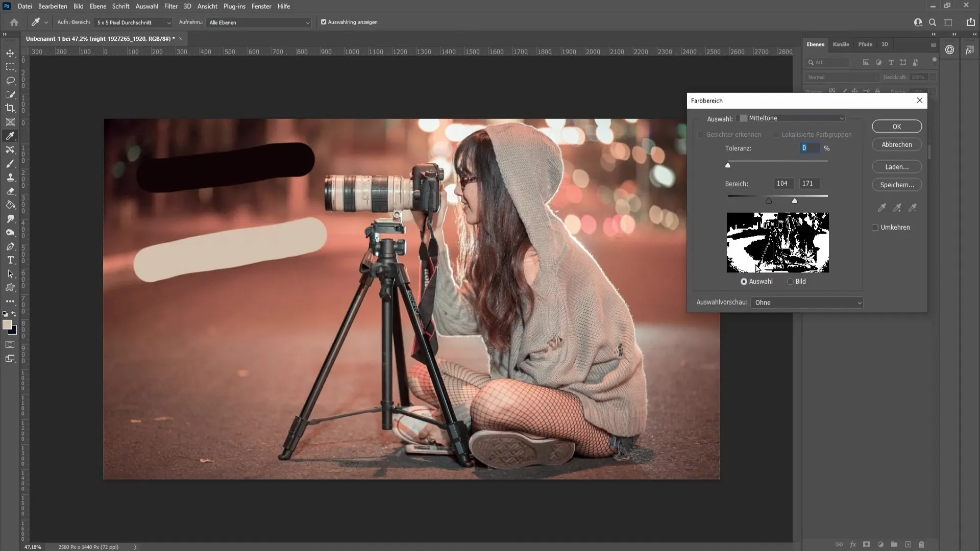Open the Auswahl Mitteltöne dropdown
The width and height of the screenshot is (980, 551).
click(791, 118)
